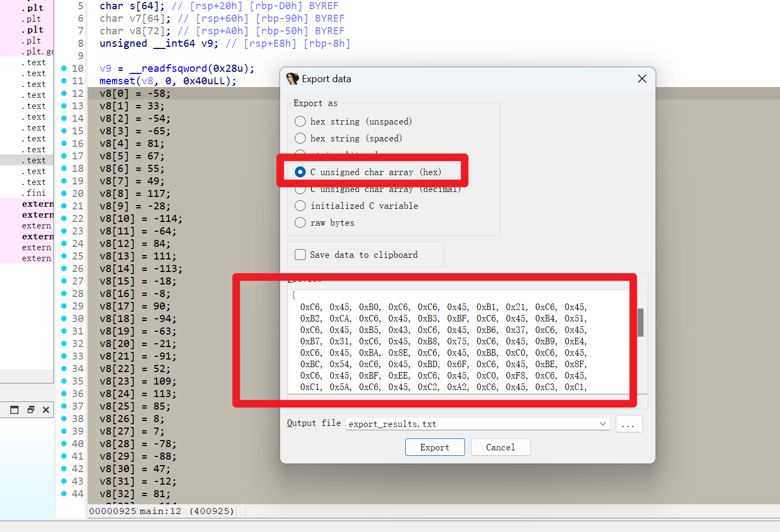Toggle breakpoint dot on line 12
The image size is (780, 532).
coord(64,93)
